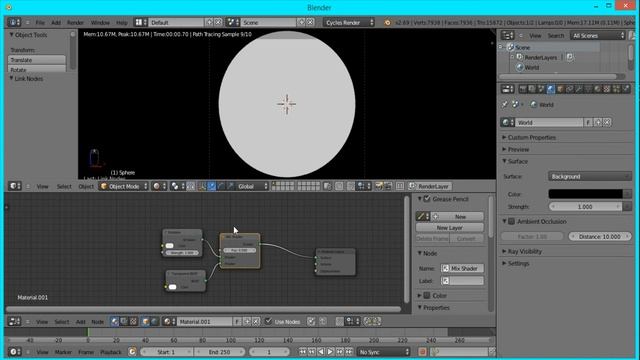Open the Texture properties tab icon

tap(607, 89)
